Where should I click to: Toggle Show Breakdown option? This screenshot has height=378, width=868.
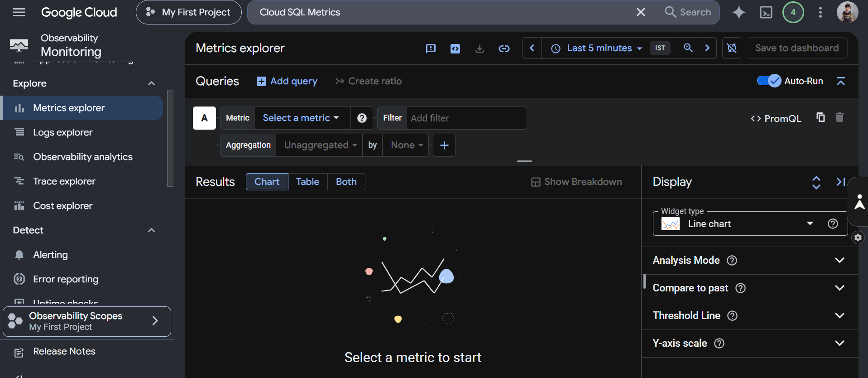576,182
